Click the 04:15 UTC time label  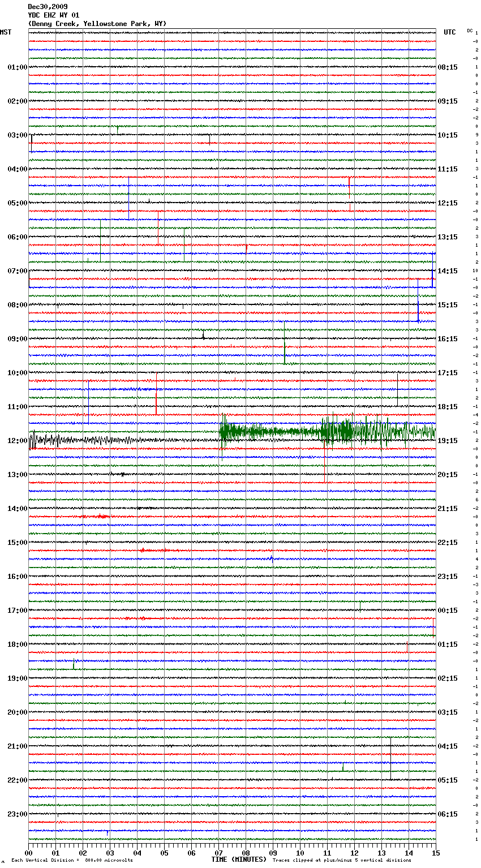[x=448, y=746]
